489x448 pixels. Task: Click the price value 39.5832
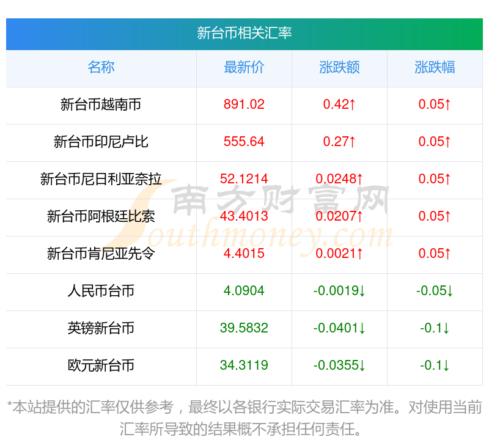point(244,328)
